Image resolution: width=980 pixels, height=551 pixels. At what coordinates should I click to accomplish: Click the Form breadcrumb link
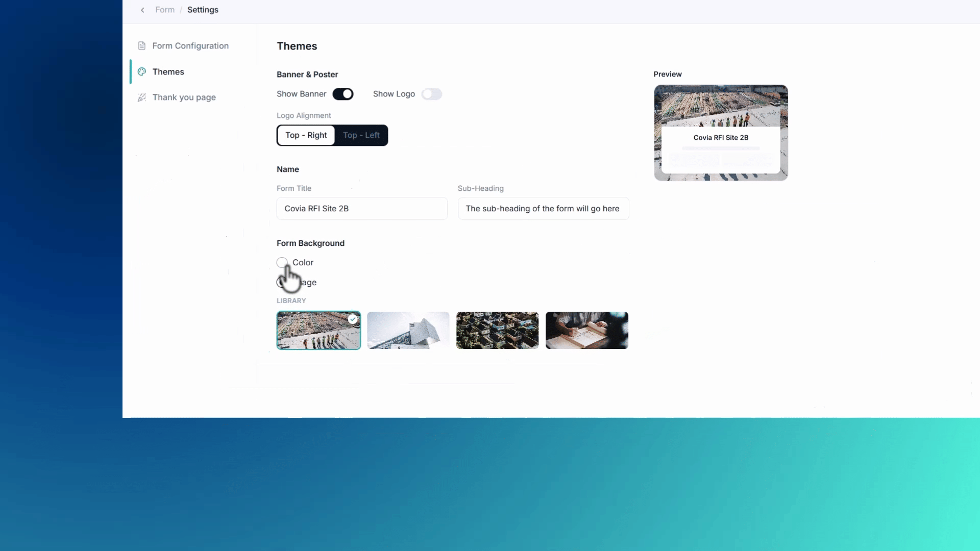[165, 10]
